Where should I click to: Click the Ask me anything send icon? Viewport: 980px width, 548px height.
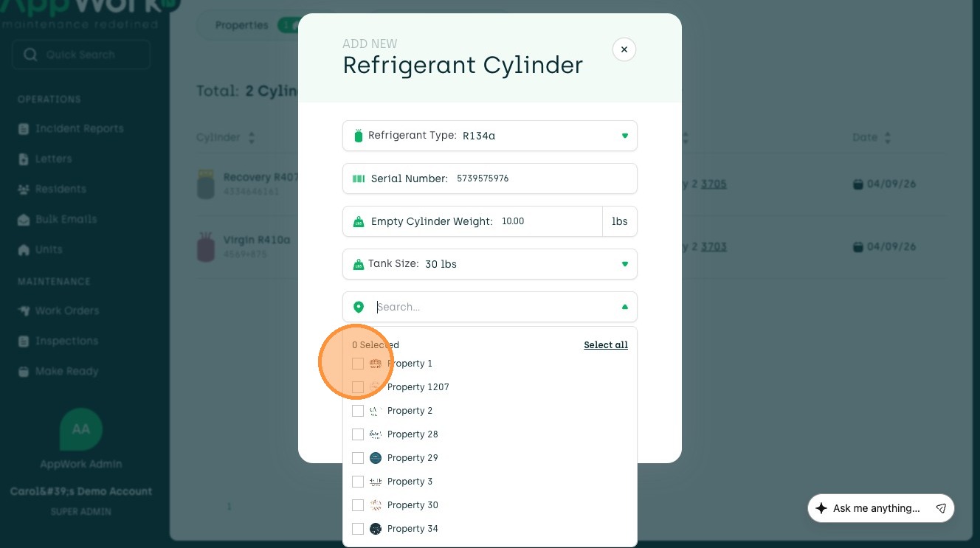coord(941,508)
